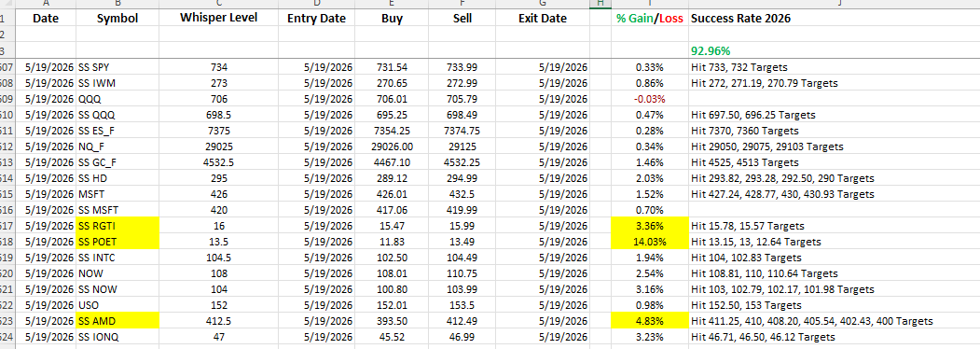Select column H header
Viewport: 980px width, 349px height.
[600, 5]
